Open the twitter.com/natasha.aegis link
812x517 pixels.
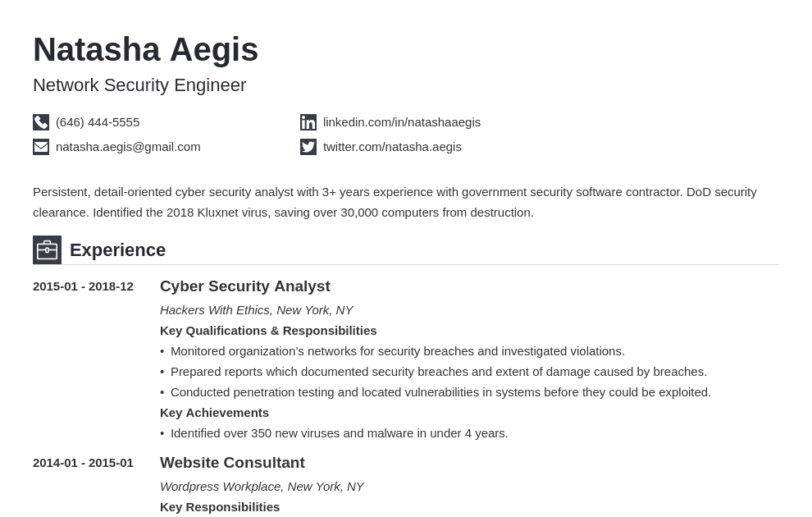(392, 147)
